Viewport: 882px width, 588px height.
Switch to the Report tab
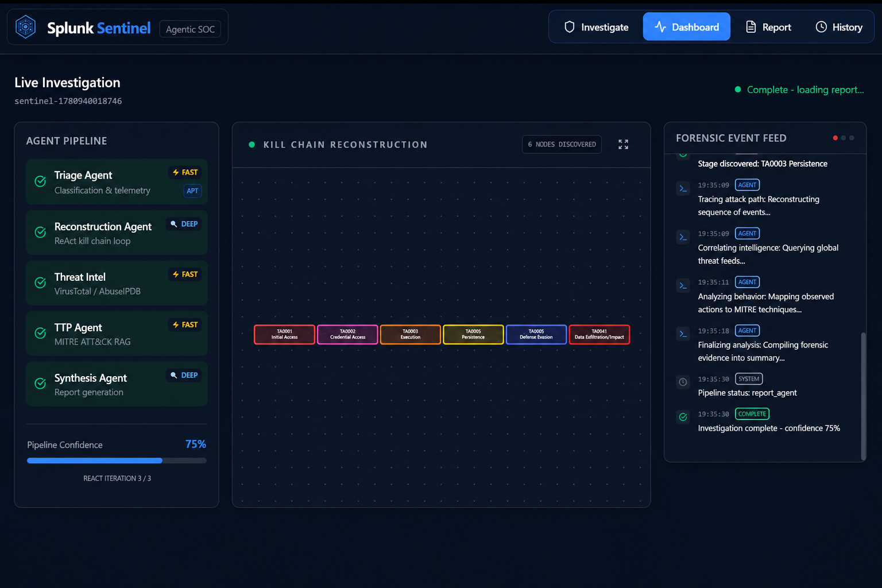768,27
